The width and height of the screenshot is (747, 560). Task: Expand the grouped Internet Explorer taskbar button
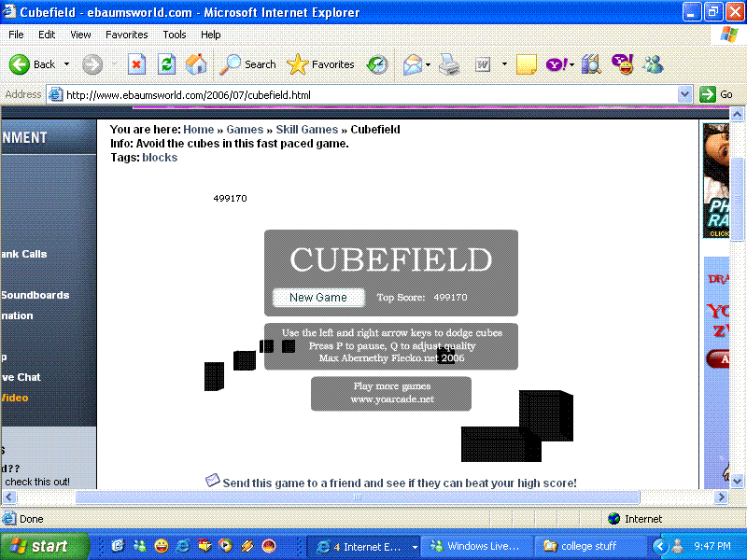(x=364, y=546)
